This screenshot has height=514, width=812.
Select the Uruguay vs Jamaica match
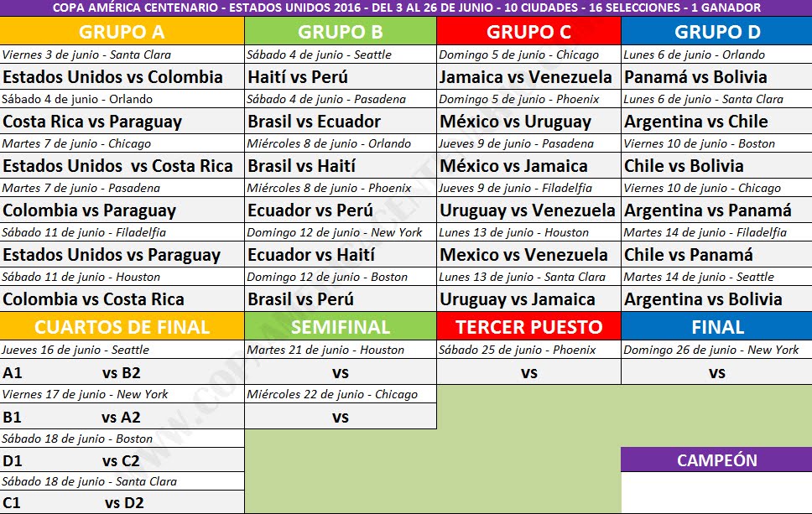[518, 299]
